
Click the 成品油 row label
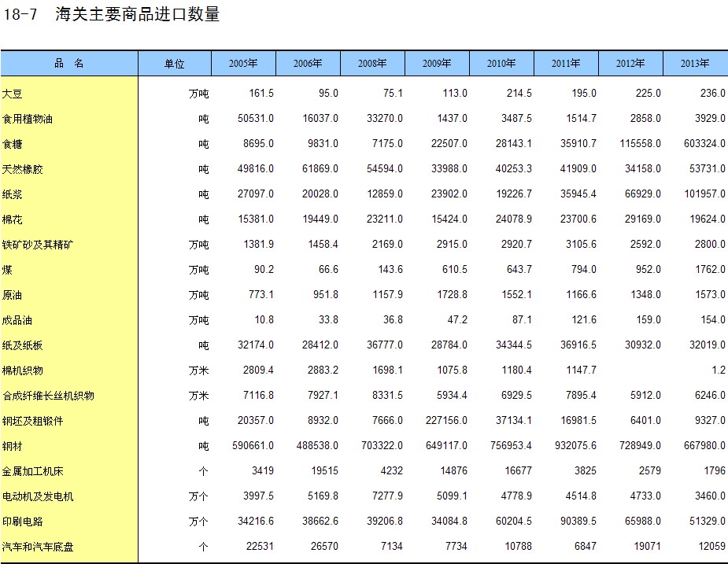pos(17,320)
